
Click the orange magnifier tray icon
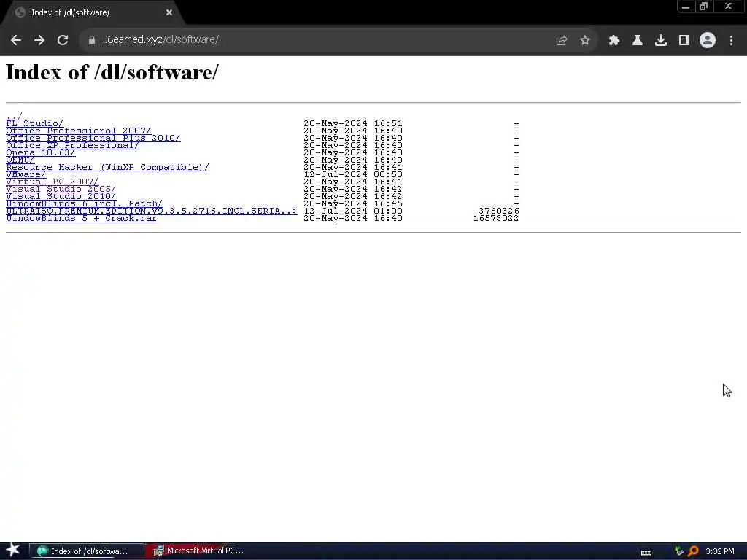(694, 551)
